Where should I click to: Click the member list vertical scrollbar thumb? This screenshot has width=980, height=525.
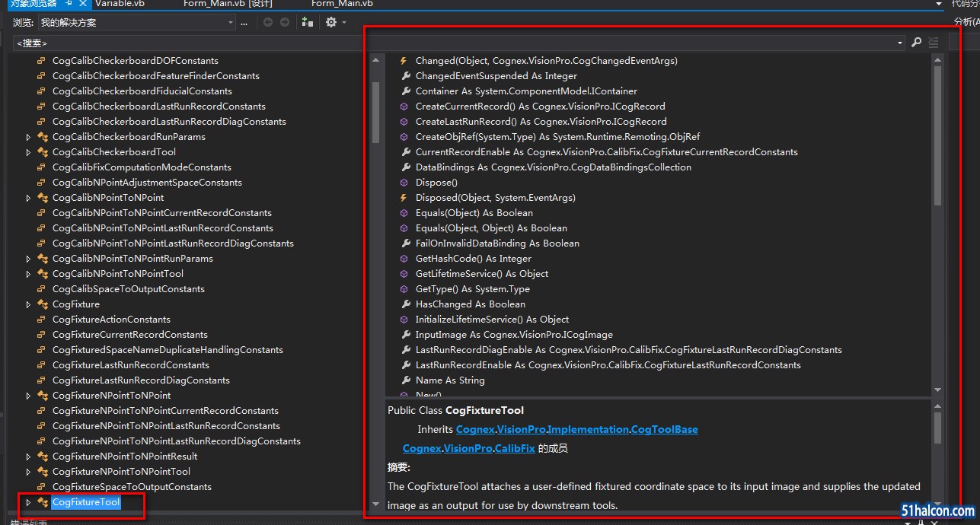click(937, 135)
